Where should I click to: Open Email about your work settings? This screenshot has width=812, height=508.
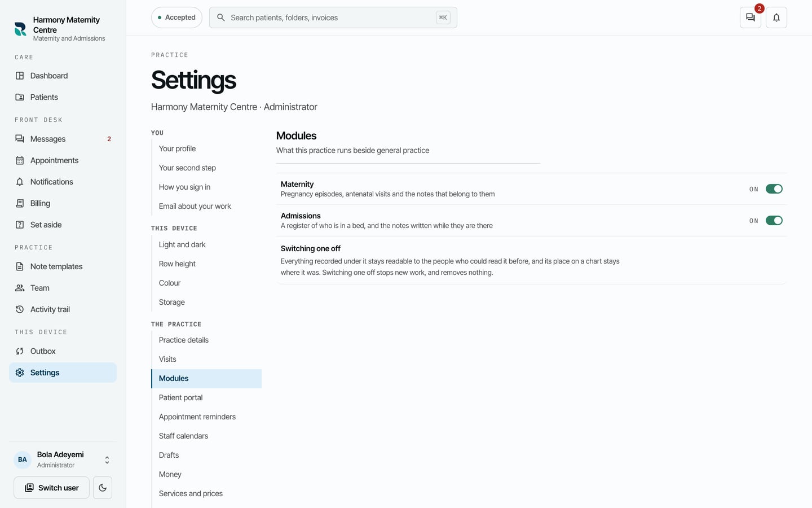click(x=206, y=207)
